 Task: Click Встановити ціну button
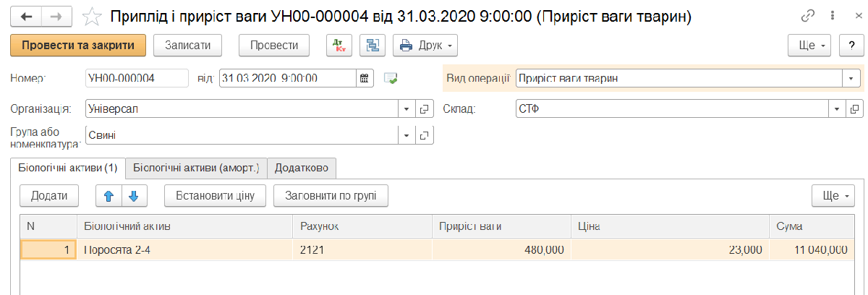click(216, 195)
